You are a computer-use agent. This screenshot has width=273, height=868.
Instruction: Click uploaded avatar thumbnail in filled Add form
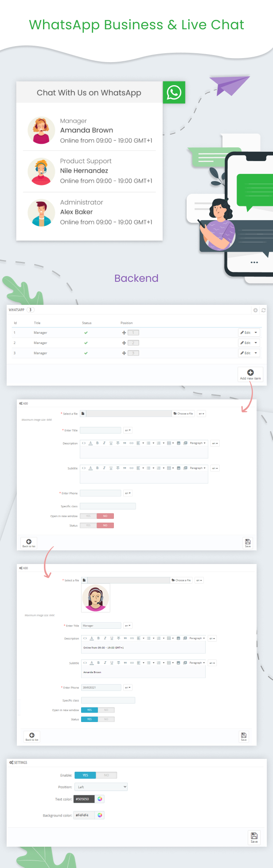click(x=95, y=598)
